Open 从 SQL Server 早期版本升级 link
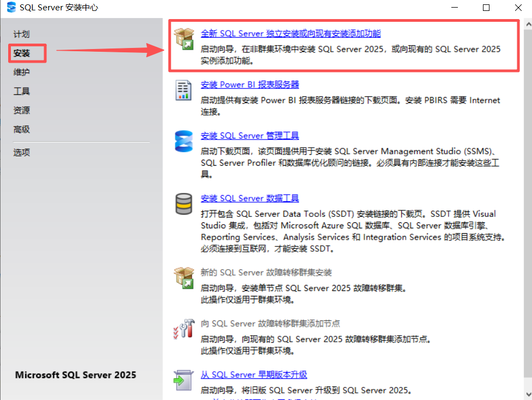This screenshot has height=400, width=532. 254,374
